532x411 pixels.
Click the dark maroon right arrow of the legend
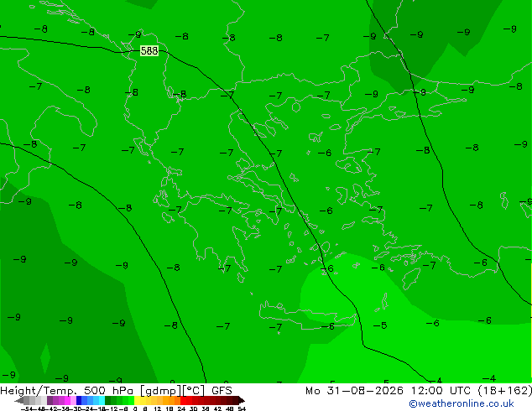tap(242, 400)
